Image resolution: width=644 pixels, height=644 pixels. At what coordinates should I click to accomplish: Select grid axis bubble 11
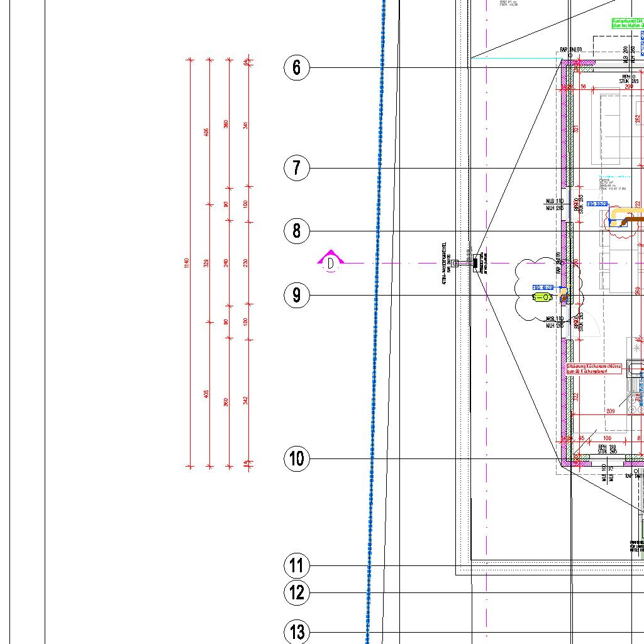[297, 565]
